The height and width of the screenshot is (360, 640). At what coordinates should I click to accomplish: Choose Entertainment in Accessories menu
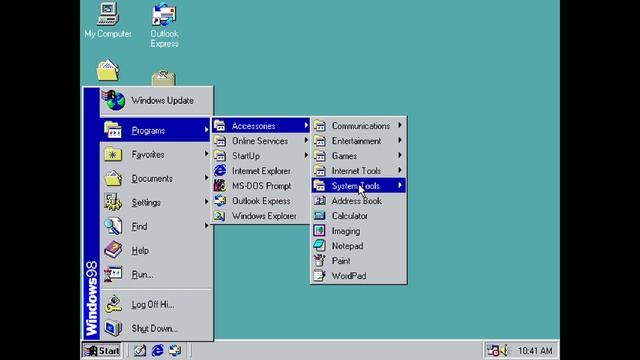click(x=358, y=141)
